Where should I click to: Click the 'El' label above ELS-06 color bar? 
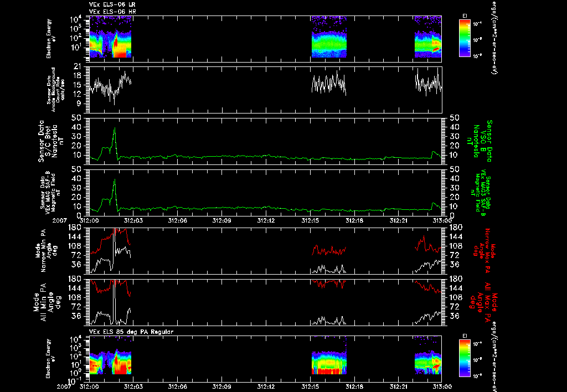click(465, 16)
